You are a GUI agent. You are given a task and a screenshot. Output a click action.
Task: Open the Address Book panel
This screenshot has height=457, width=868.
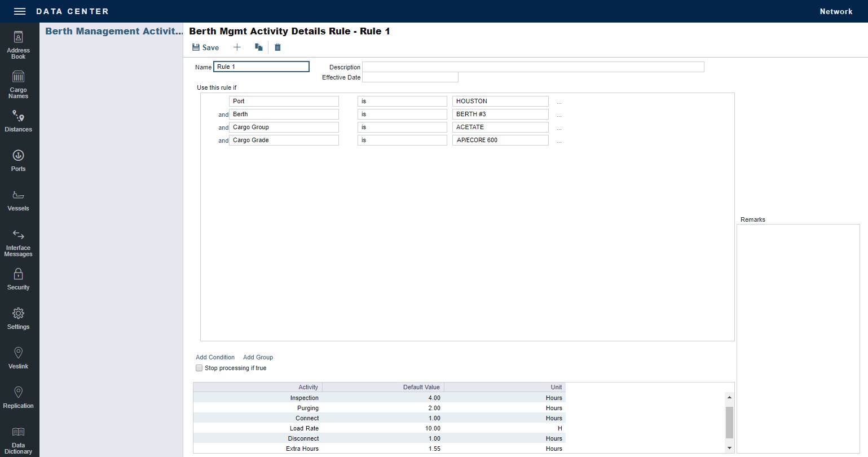[19, 45]
